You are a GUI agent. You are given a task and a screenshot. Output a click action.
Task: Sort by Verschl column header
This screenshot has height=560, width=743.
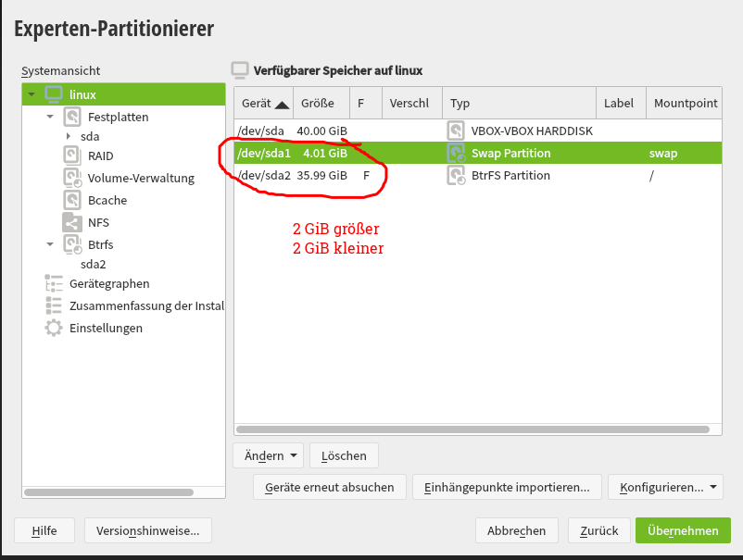(412, 103)
